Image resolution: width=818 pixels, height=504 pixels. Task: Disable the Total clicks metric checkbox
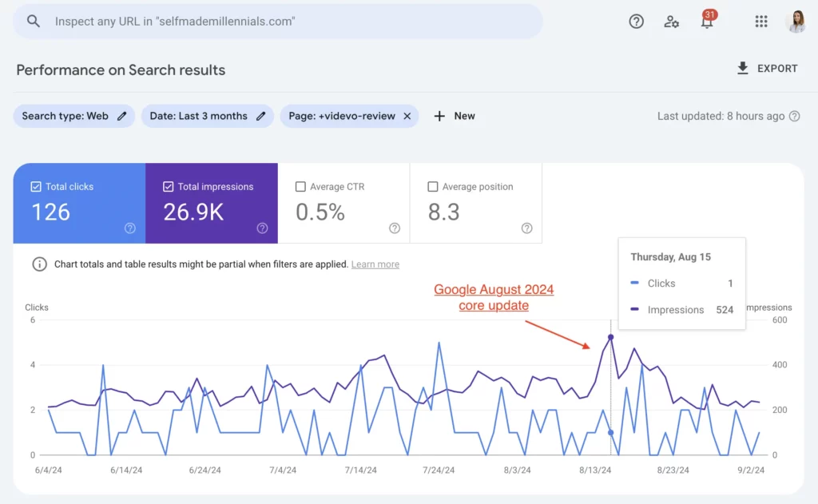(35, 186)
